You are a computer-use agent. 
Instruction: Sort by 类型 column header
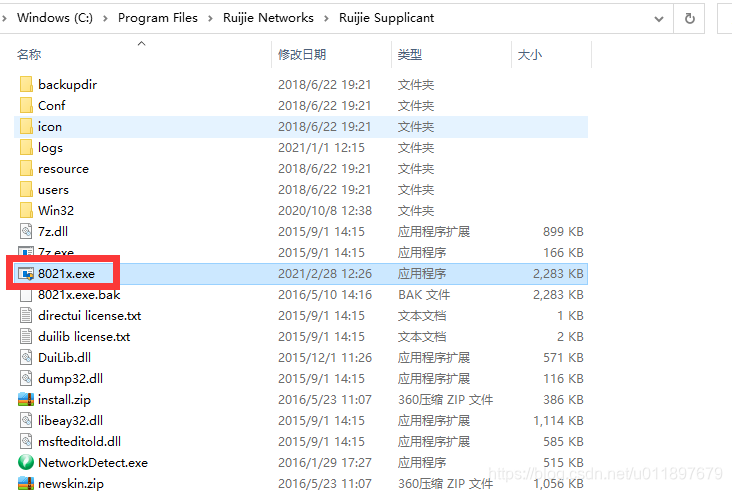(x=410, y=55)
